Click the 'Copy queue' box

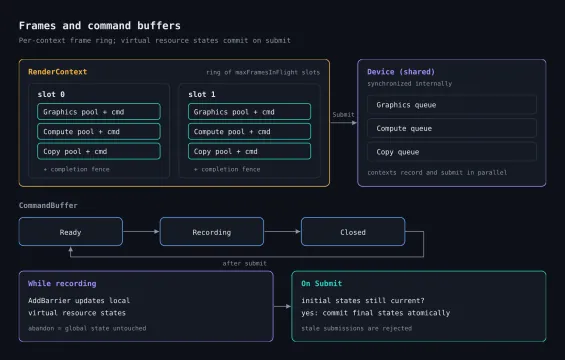(x=452, y=152)
